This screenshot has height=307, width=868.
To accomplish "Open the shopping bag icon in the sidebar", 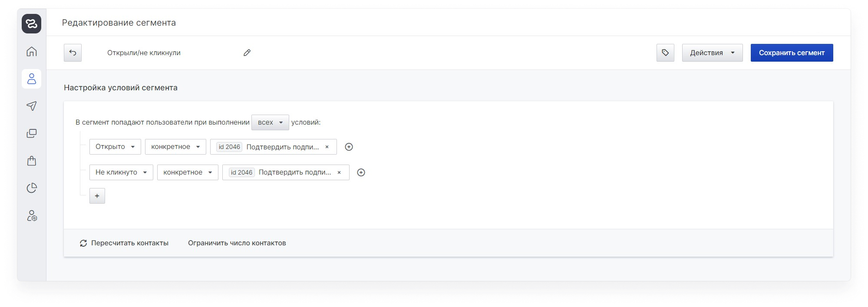I will pyautogui.click(x=32, y=161).
